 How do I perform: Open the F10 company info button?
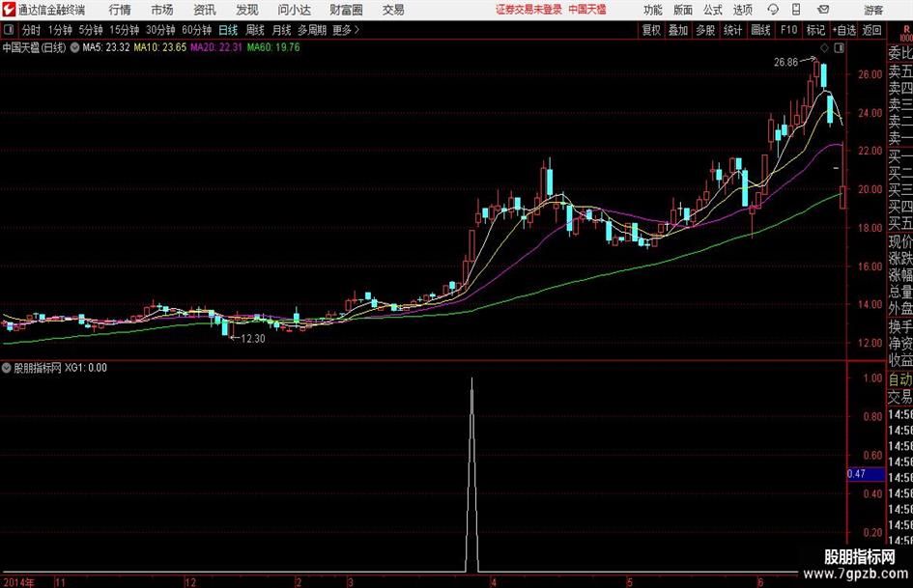pyautogui.click(x=788, y=30)
